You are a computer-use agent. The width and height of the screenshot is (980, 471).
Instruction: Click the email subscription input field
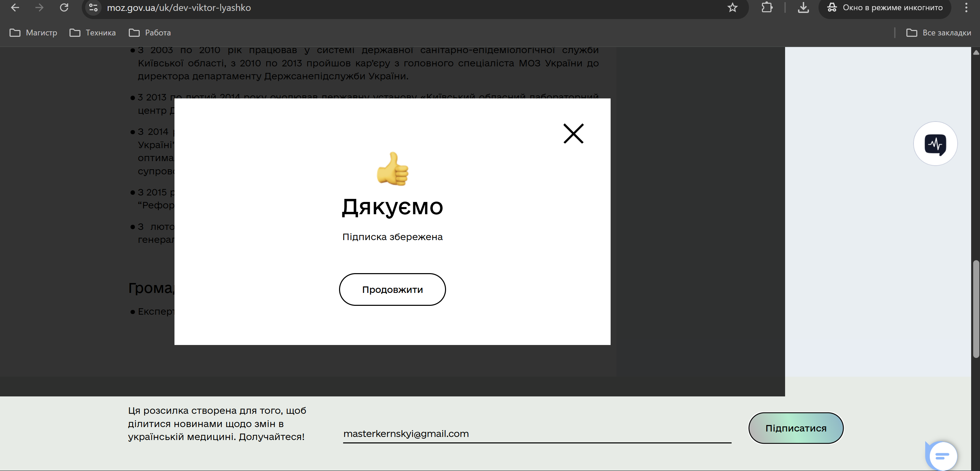click(536, 434)
